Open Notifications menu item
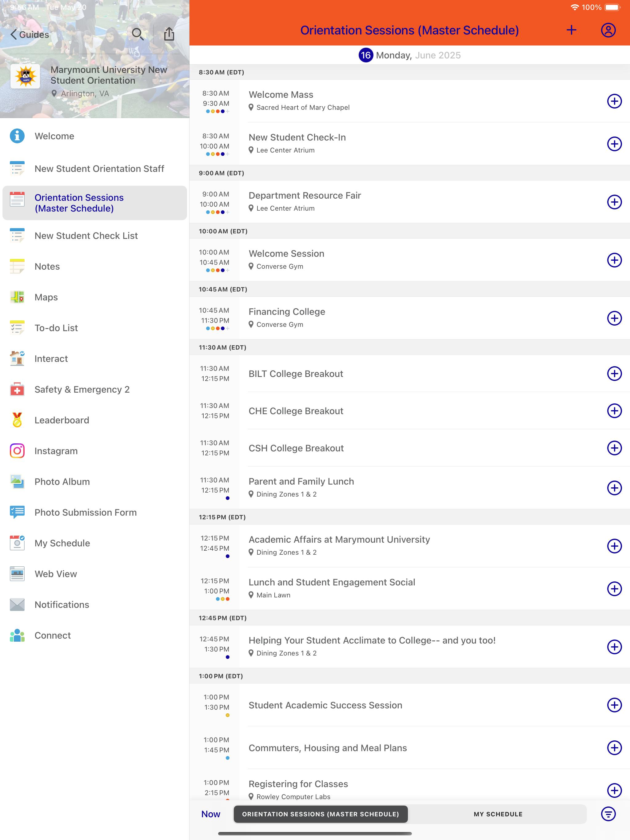Viewport: 630px width, 840px height. (95, 604)
